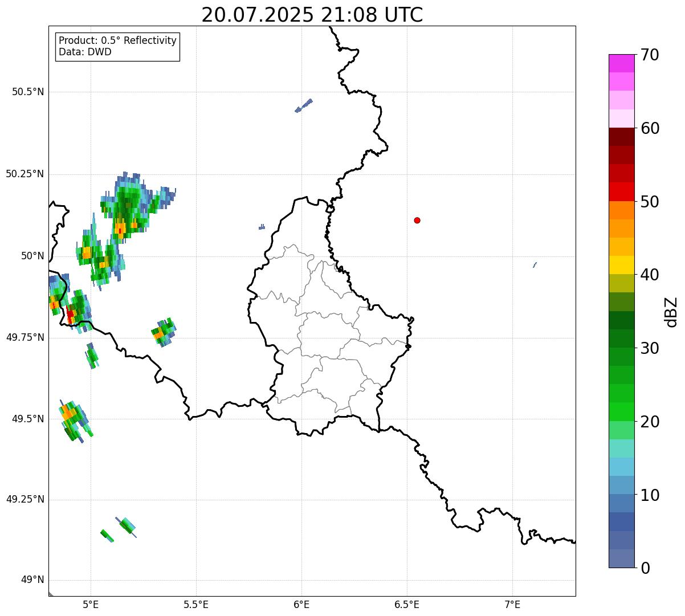Click the tiny blue echo near 50°N, 7.1°E

click(535, 265)
